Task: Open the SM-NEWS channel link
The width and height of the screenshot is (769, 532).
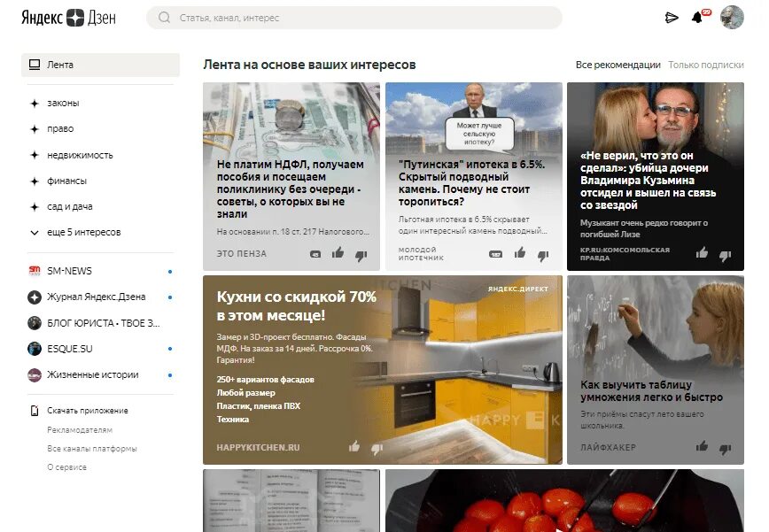Action: coord(69,271)
